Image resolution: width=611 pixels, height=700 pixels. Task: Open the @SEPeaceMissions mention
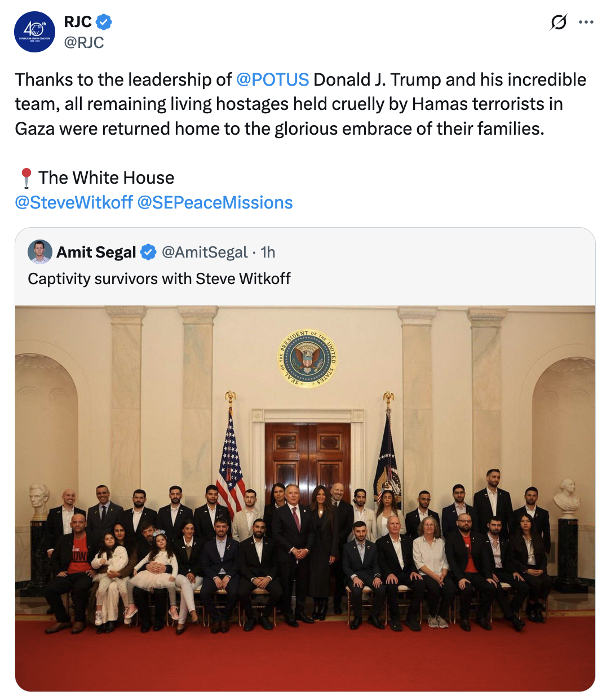tap(215, 202)
